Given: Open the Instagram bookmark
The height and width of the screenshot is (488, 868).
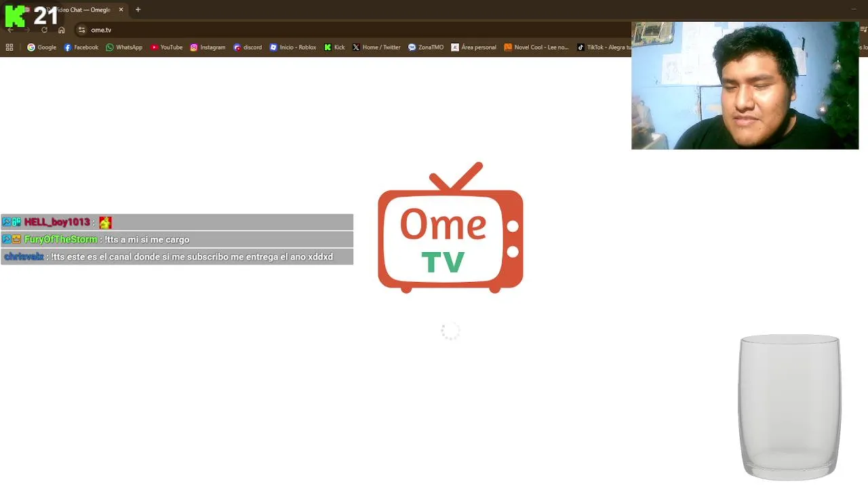Looking at the screenshot, I should coord(207,47).
